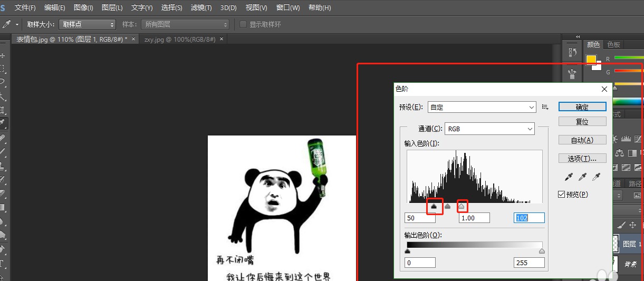Viewport: 644px width, 281px height.
Task: Enable the 显示取样环 checkbox
Action: click(243, 24)
